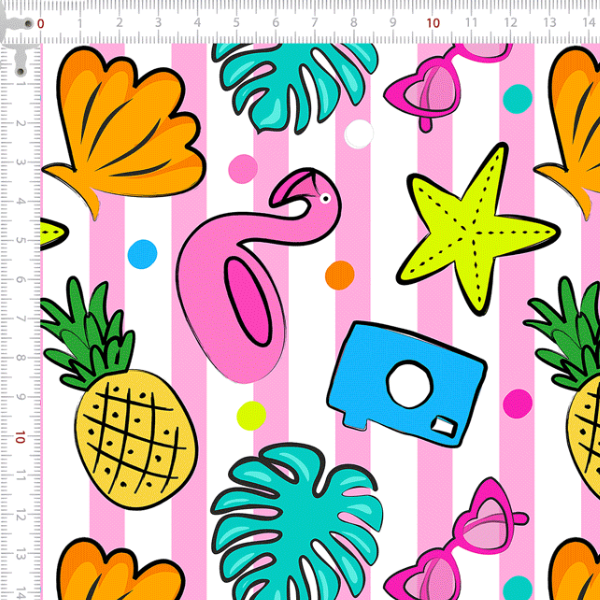Click the red 10 on the left ruler
The image size is (600, 600).
[20, 437]
